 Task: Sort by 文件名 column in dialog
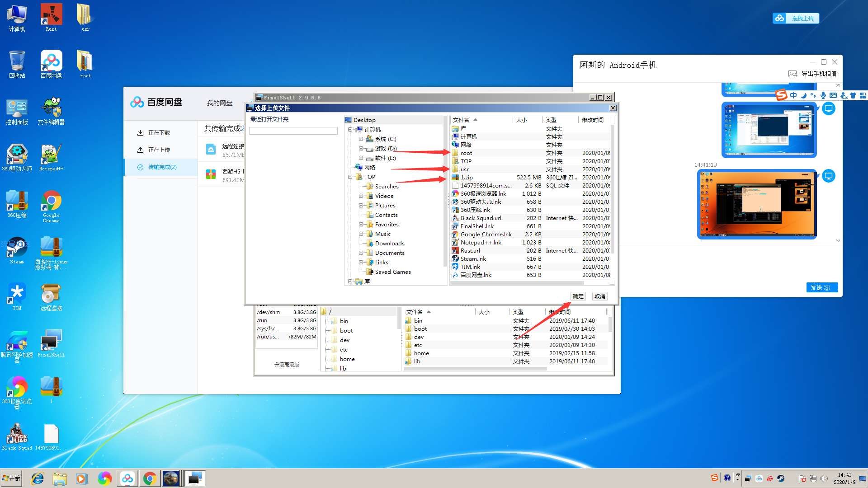481,120
